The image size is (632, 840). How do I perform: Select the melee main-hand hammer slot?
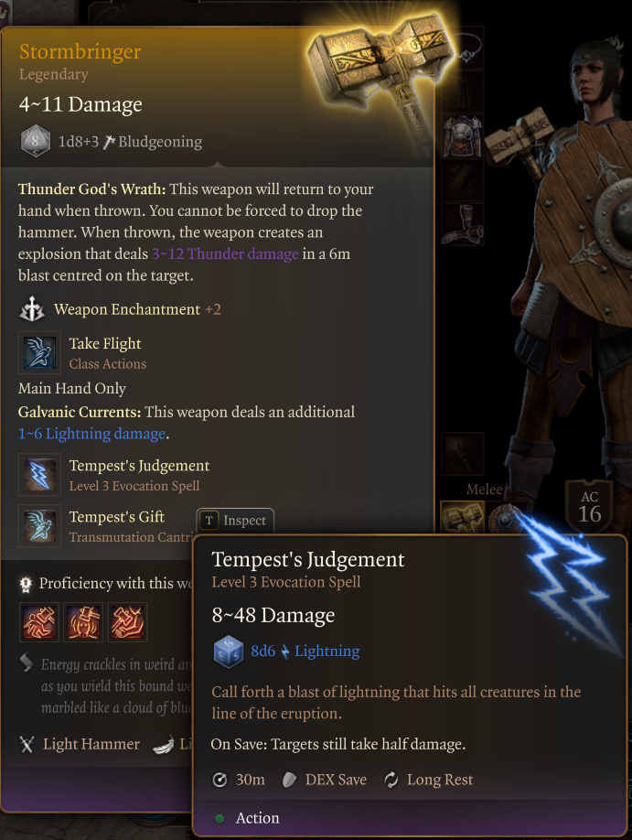(462, 517)
